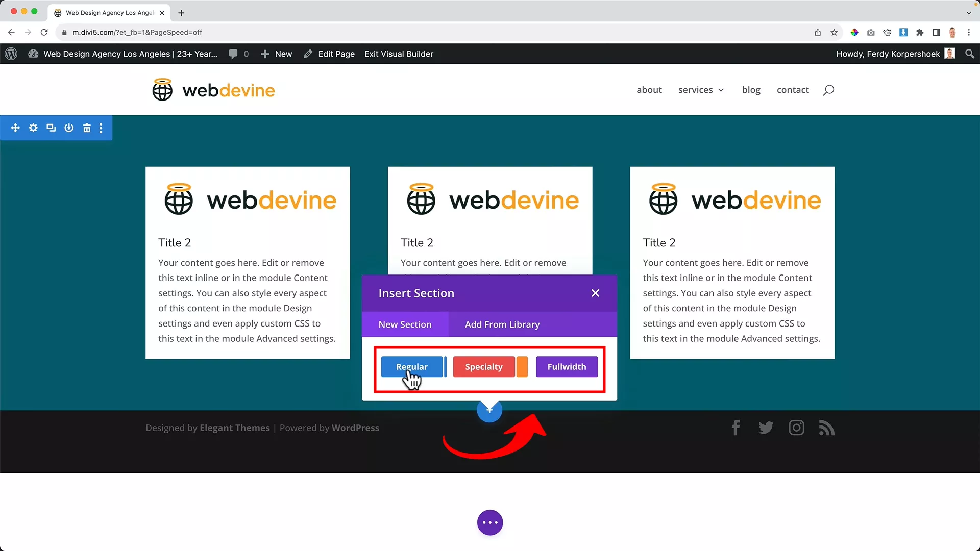This screenshot has width=980, height=551.
Task: Duplicate the section with the clone icon
Action: tap(51, 128)
